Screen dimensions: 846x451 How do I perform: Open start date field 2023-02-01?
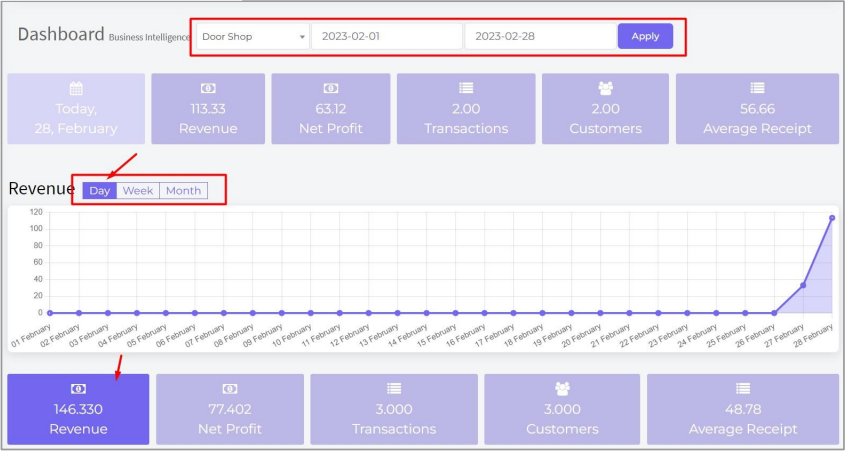(386, 36)
